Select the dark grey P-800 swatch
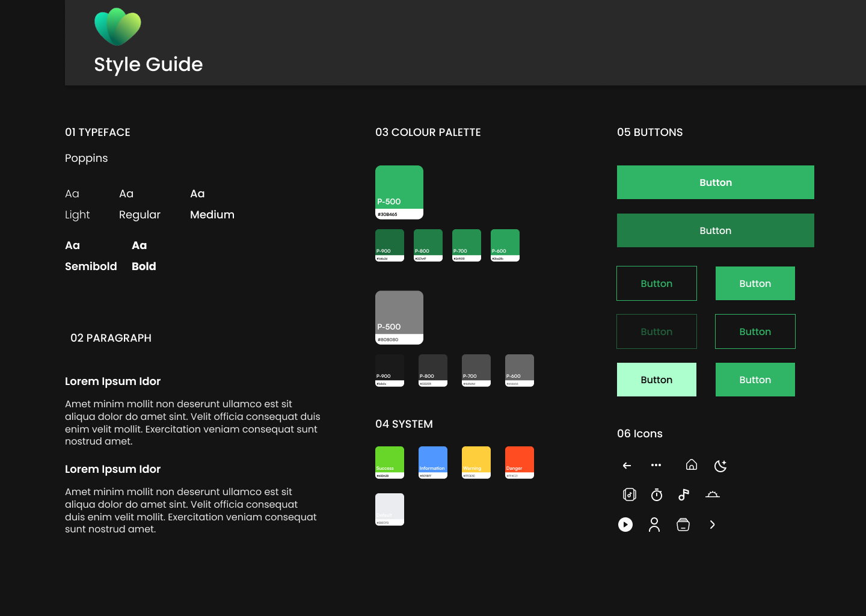This screenshot has width=866, height=616. coord(433,371)
